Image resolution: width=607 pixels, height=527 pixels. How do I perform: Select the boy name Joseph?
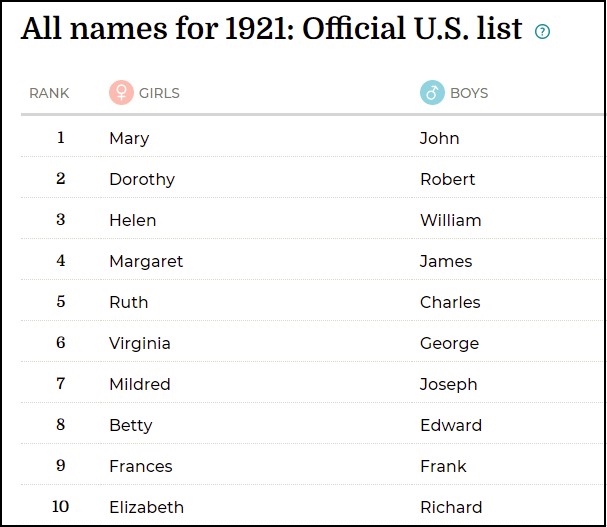pos(448,384)
